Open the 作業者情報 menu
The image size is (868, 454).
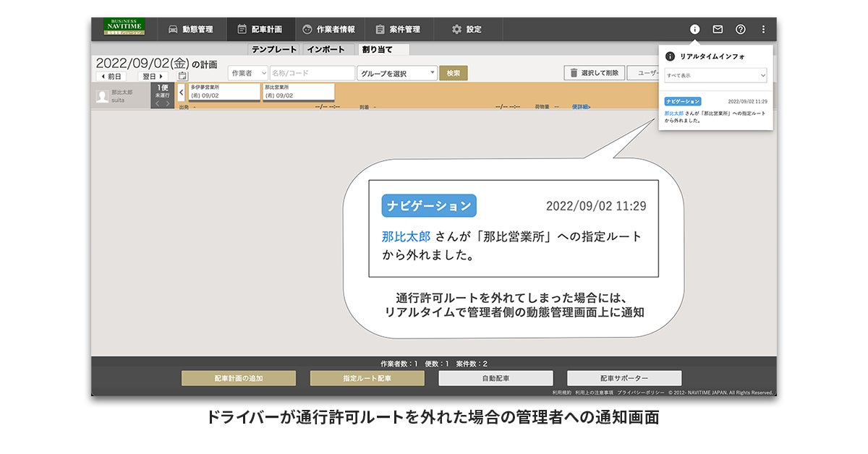(x=328, y=30)
